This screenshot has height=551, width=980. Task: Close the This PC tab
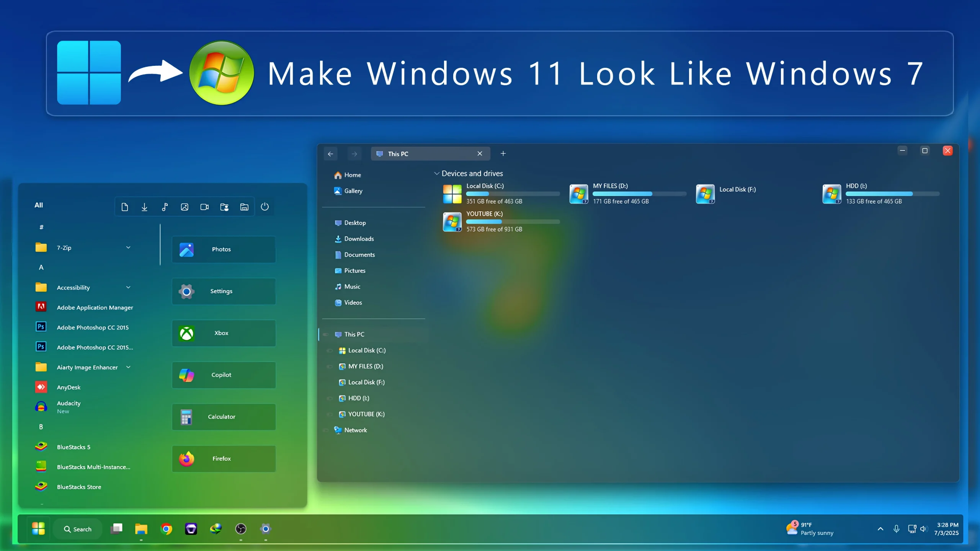pos(480,153)
